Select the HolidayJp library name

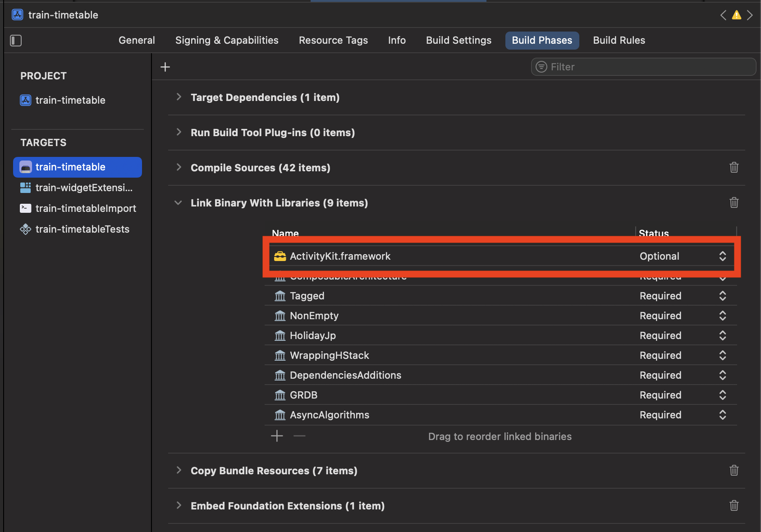(312, 335)
